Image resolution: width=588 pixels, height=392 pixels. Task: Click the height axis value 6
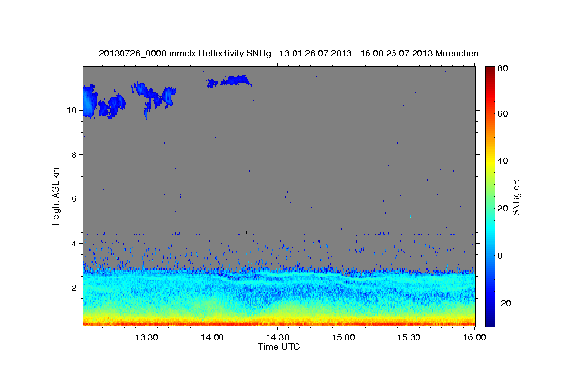(x=75, y=199)
